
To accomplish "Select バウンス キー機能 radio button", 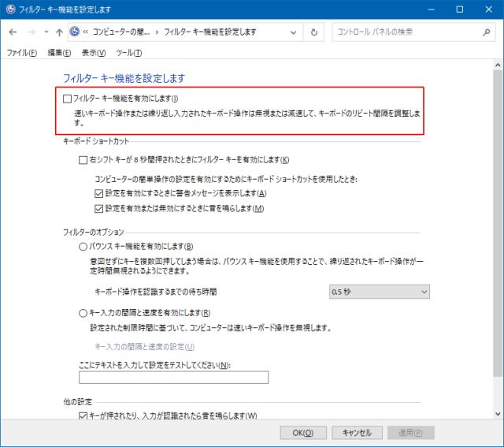I will pyautogui.click(x=83, y=247).
